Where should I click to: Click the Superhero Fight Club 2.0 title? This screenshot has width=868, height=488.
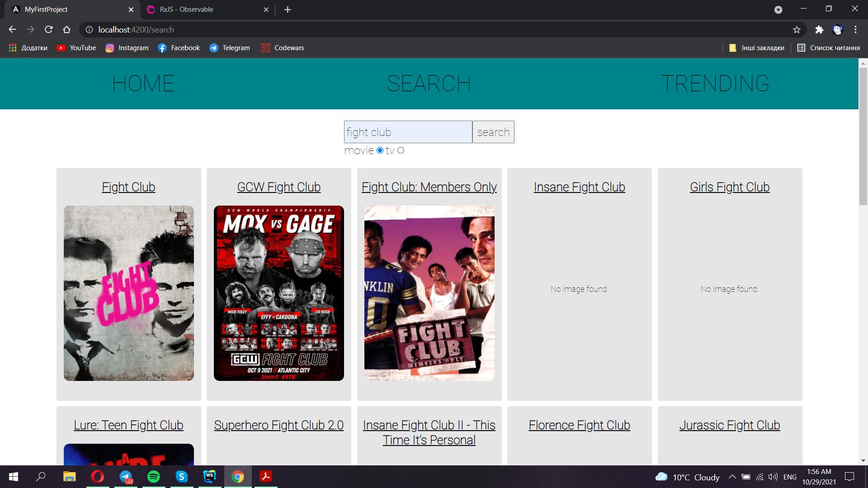point(278,425)
